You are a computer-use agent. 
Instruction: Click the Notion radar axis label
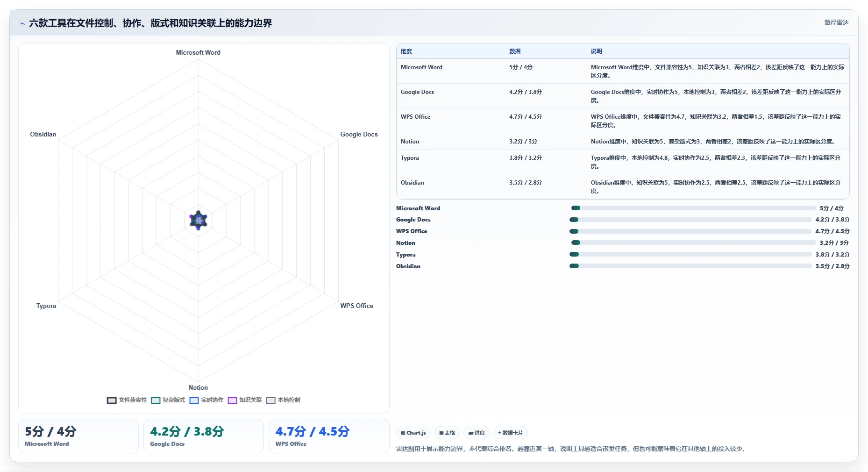[198, 387]
